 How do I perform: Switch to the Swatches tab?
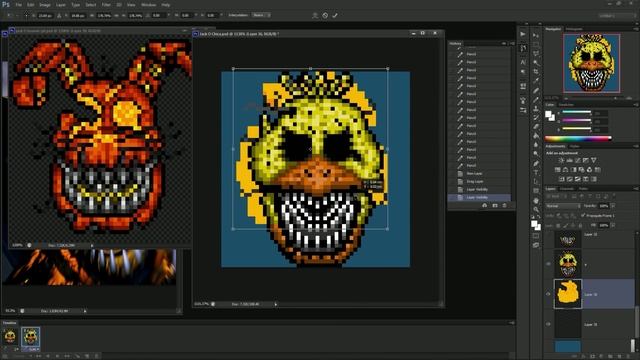pos(566,105)
